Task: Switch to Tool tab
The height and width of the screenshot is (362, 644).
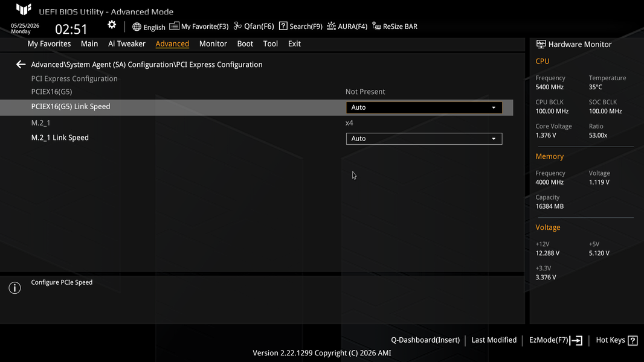Action: pos(271,43)
